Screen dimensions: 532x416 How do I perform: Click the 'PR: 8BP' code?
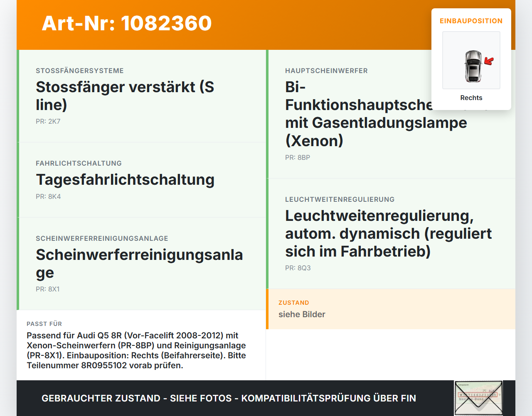coord(298,157)
